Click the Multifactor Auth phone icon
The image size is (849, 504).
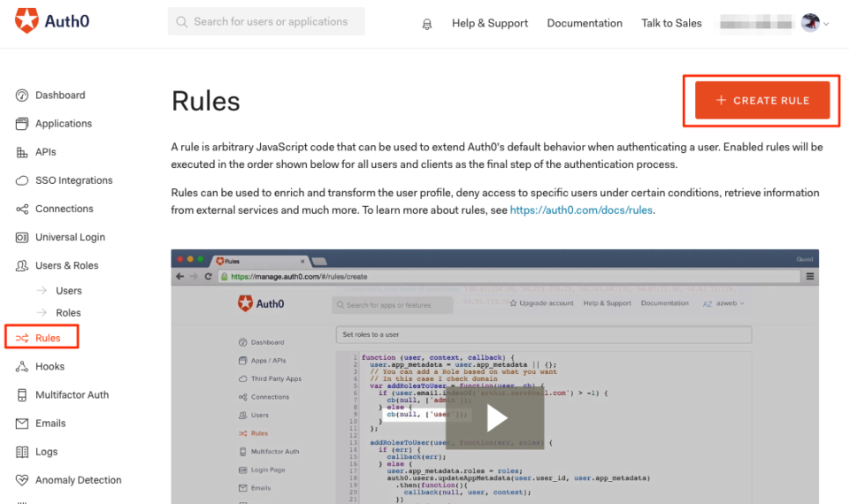pyautogui.click(x=21, y=394)
